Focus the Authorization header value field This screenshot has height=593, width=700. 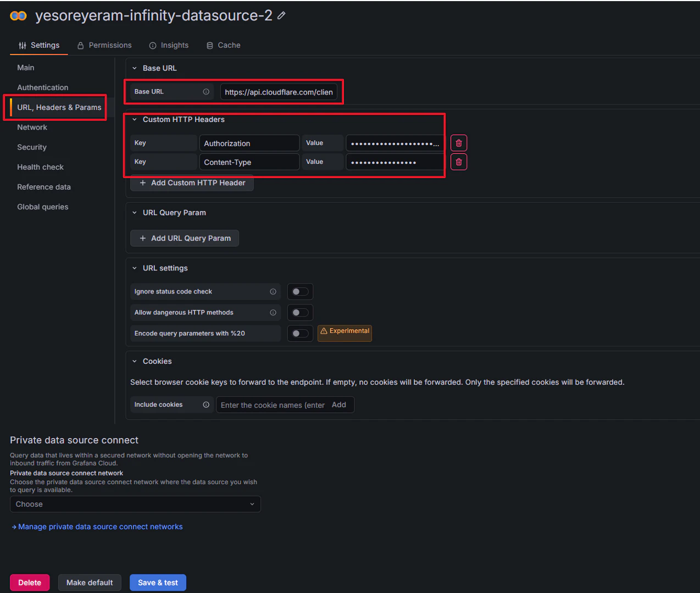[x=395, y=143]
